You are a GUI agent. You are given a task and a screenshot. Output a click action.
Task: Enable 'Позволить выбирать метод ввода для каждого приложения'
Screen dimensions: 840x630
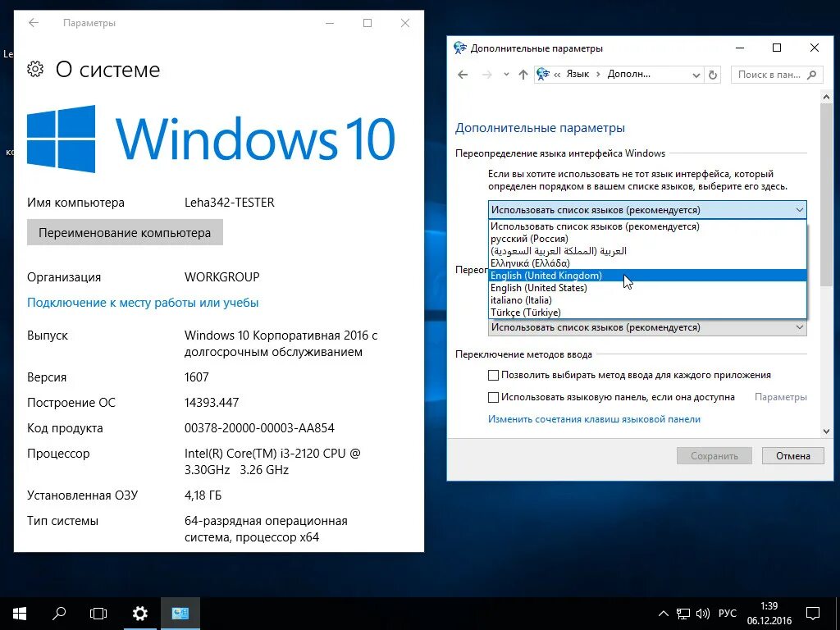point(495,375)
